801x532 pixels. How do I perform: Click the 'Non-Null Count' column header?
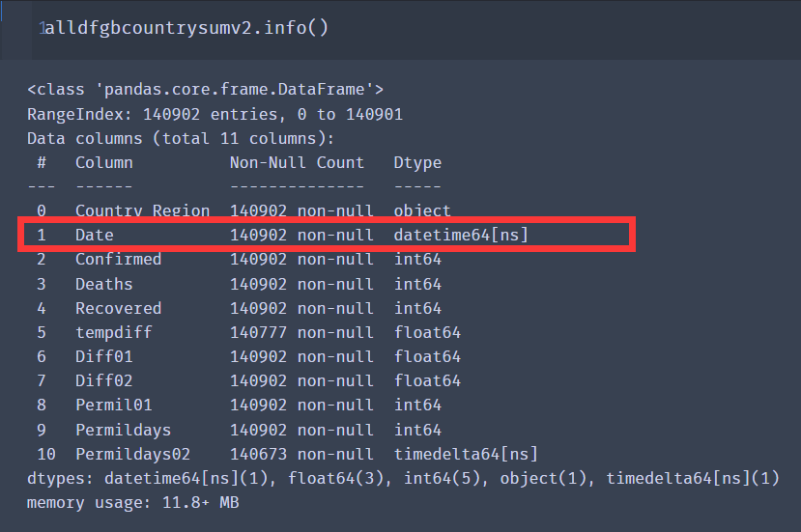click(x=297, y=162)
